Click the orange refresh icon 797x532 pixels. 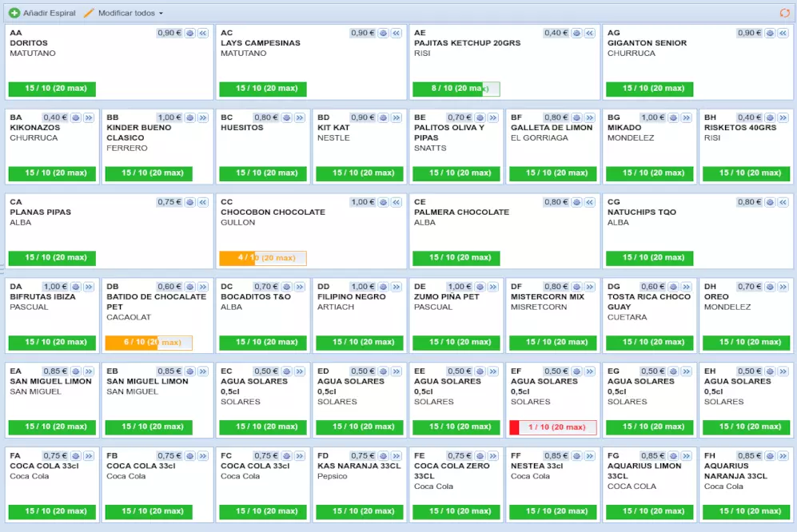(x=784, y=14)
